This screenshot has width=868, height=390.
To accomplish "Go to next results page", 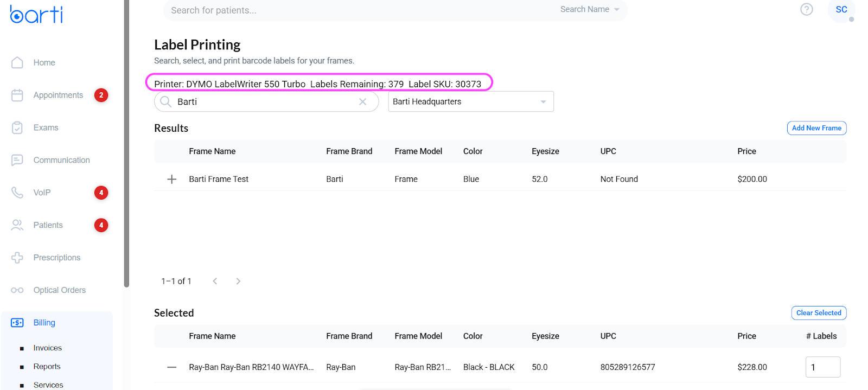I will coord(238,281).
